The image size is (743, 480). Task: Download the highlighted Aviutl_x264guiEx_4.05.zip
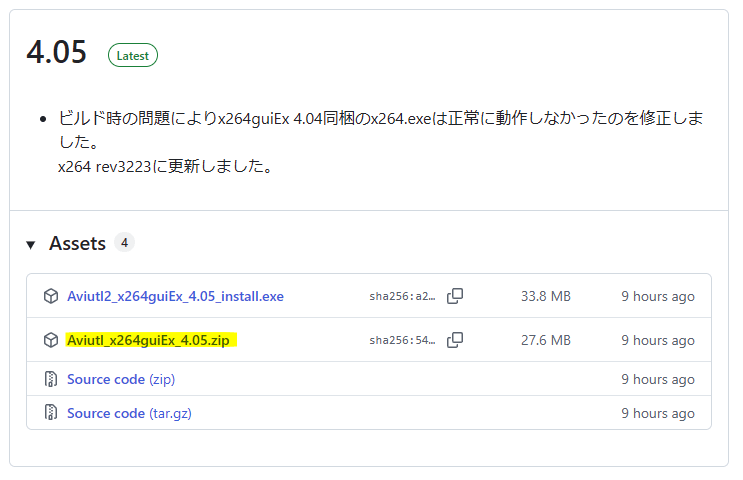pos(148,340)
